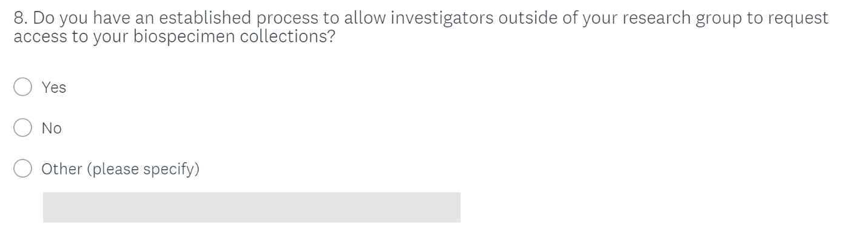The width and height of the screenshot is (868, 242).
Task: Click the 'Other (please specify)' label text
Action: pos(121,169)
